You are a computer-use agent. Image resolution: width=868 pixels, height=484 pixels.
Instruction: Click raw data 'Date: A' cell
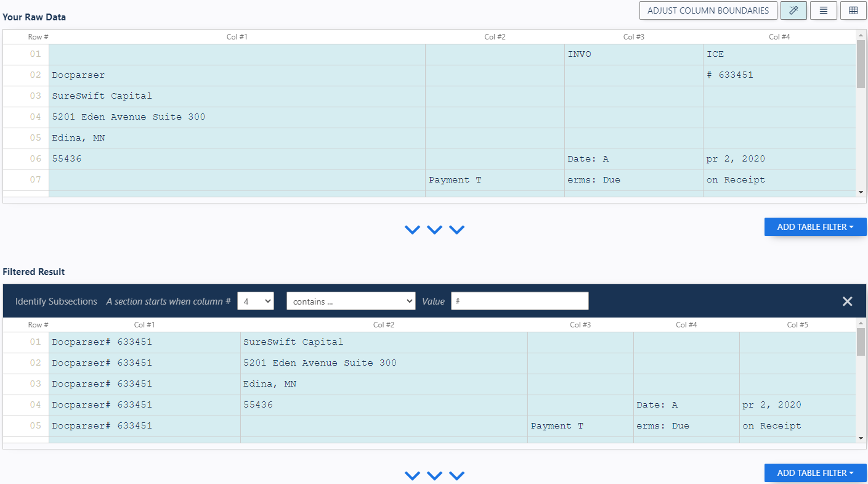tap(633, 159)
